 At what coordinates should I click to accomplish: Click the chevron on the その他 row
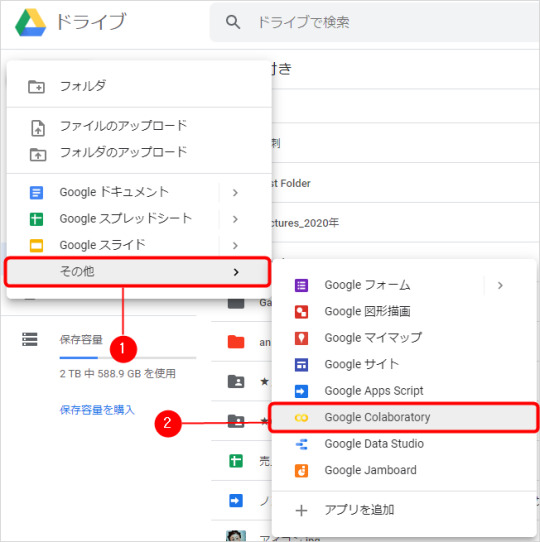tap(236, 272)
